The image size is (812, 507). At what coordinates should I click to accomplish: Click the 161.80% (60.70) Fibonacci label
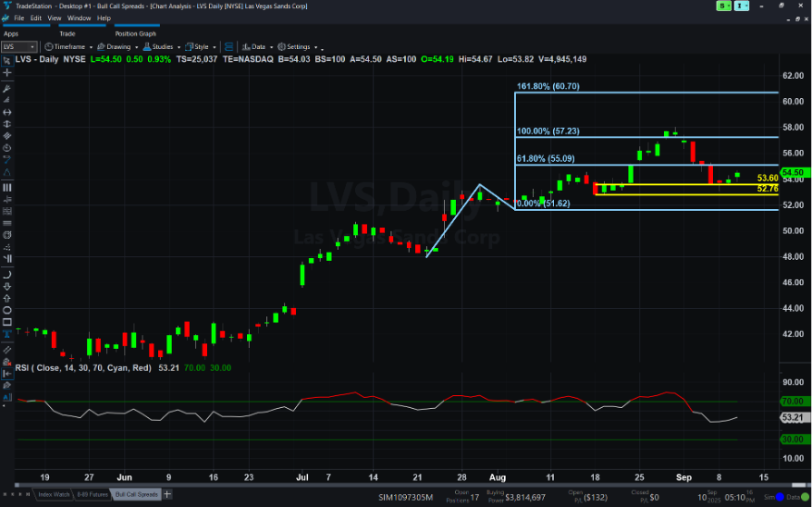[547, 86]
